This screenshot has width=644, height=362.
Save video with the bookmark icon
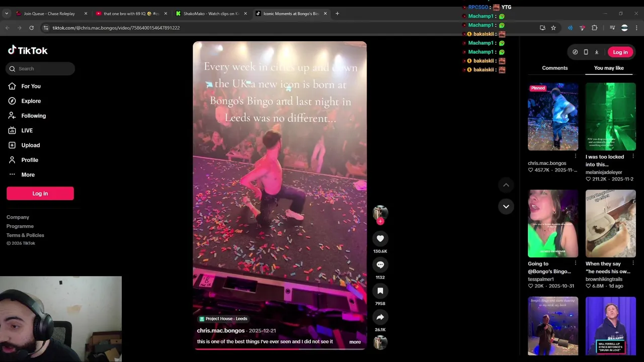380,291
